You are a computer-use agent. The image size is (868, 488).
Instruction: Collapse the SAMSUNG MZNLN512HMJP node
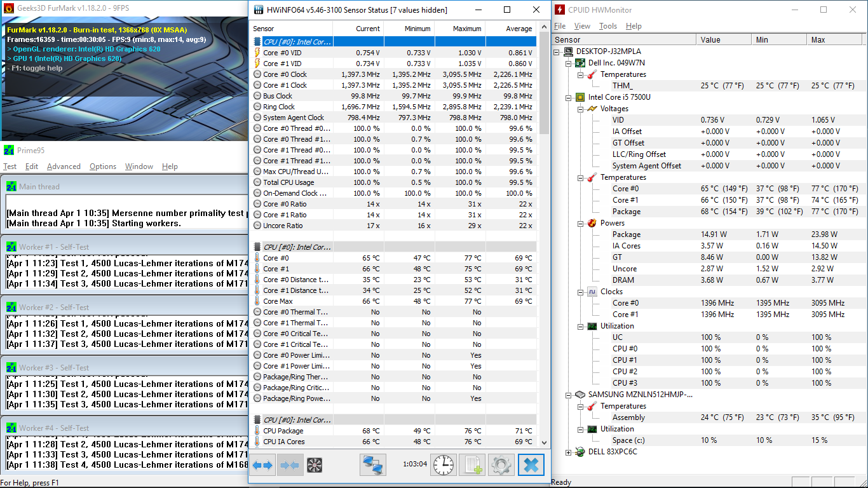[569, 395]
